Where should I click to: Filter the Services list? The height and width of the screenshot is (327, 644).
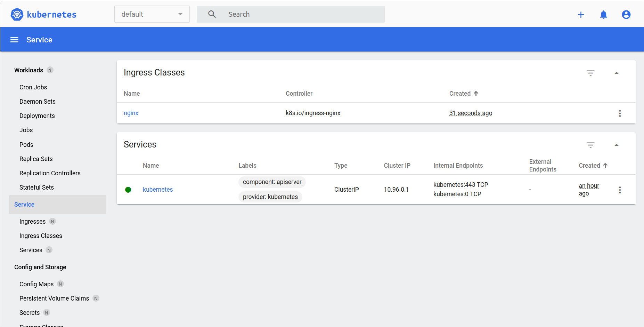(x=590, y=145)
